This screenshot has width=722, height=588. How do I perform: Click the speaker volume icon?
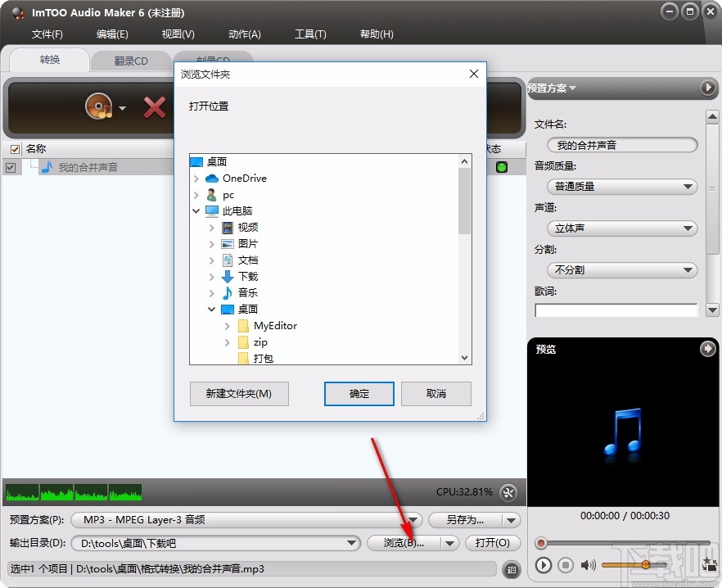587,565
